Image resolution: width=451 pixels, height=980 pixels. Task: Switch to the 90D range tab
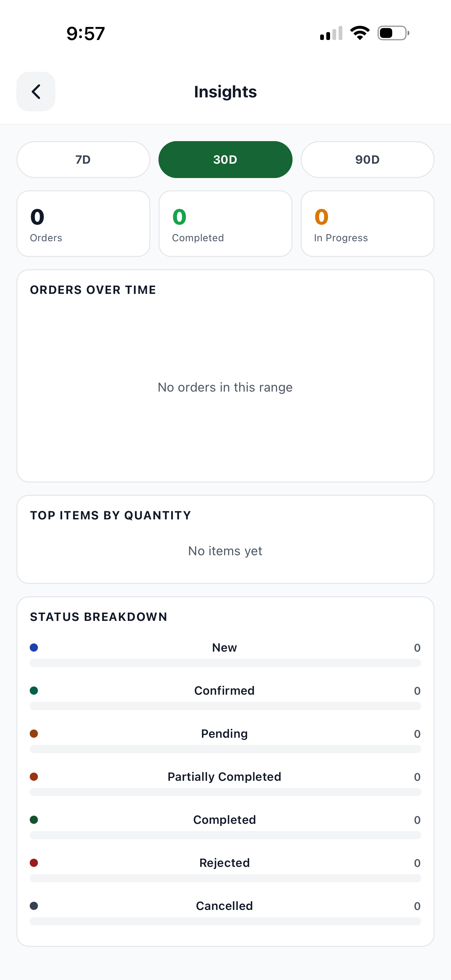tap(367, 159)
